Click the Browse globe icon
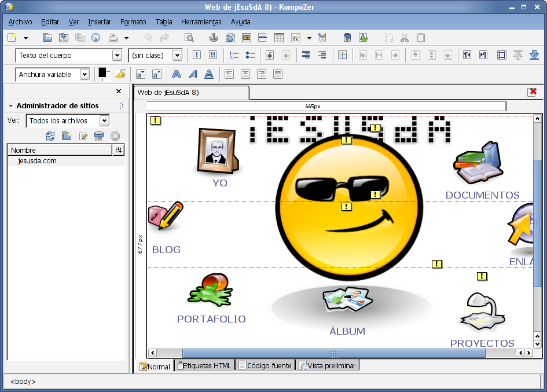Screen dimensions: 547x392 (96, 38)
